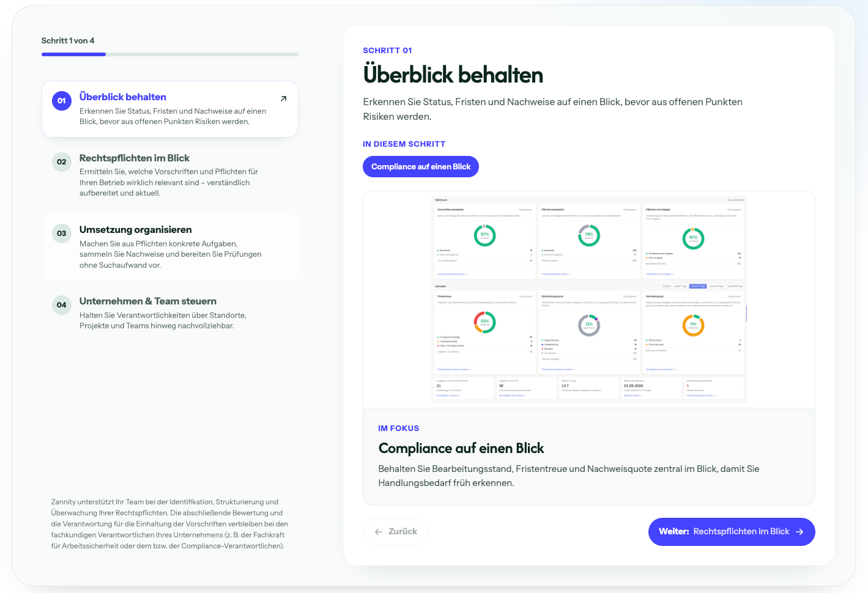Select the 04 step number badge
The width and height of the screenshot is (868, 593).
[62, 305]
